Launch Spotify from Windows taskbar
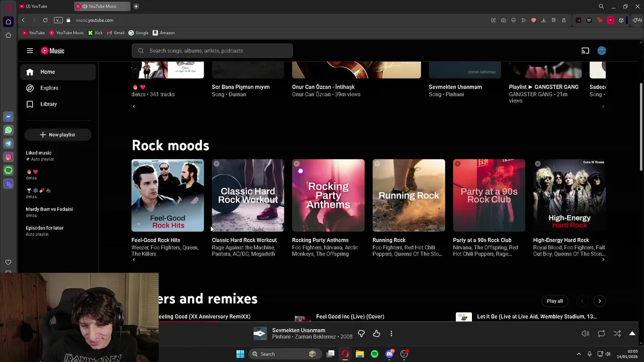This screenshot has height=362, width=644. point(374,354)
